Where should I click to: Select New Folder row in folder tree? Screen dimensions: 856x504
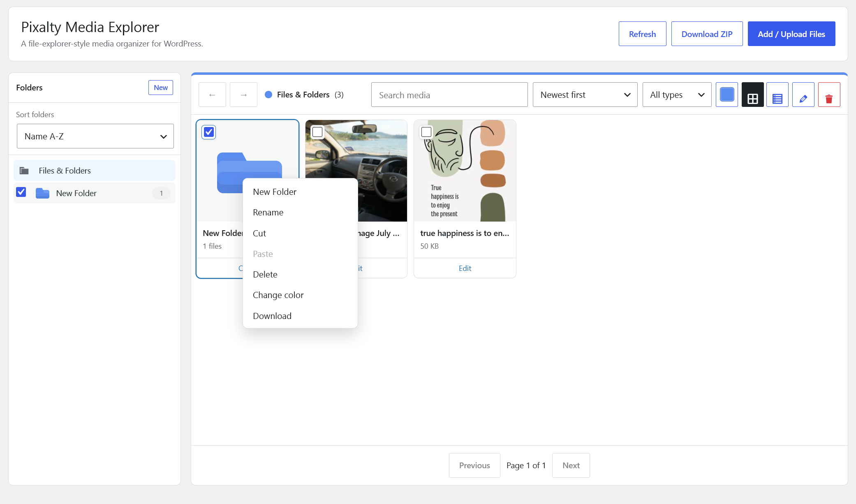(x=95, y=193)
